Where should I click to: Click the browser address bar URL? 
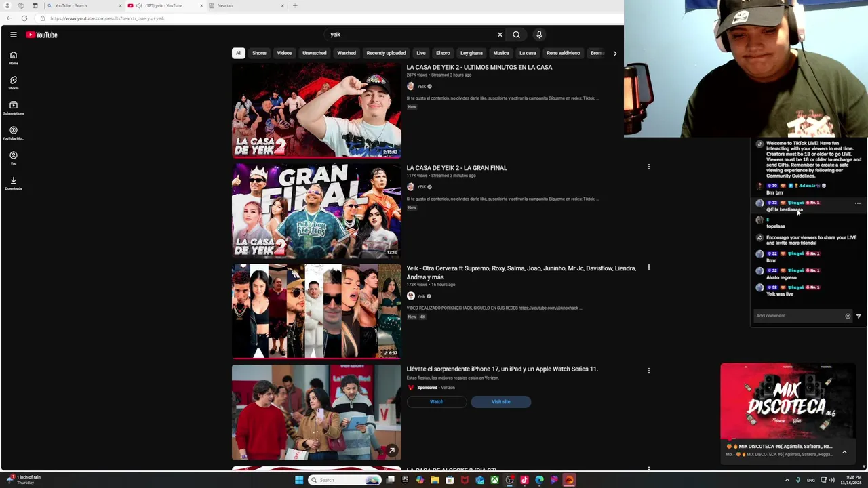[x=107, y=18]
